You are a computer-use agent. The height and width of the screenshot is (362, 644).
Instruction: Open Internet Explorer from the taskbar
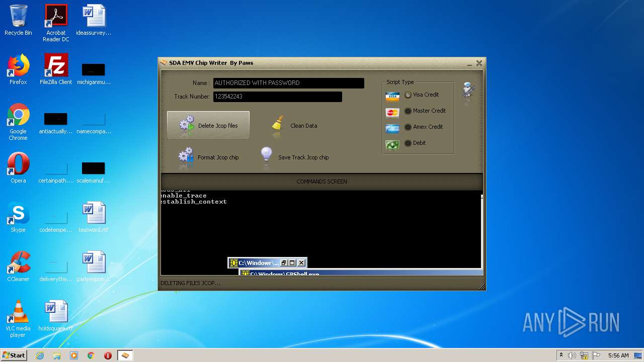point(40,355)
